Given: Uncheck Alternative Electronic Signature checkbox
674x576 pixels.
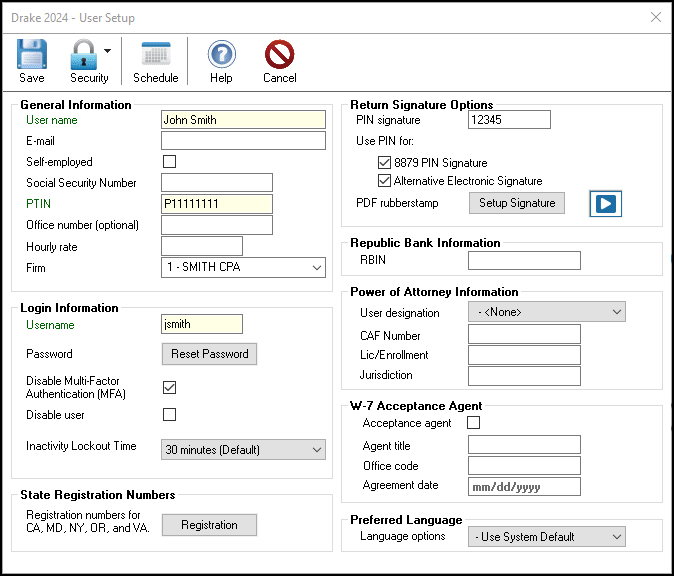Looking at the screenshot, I should click(x=384, y=181).
